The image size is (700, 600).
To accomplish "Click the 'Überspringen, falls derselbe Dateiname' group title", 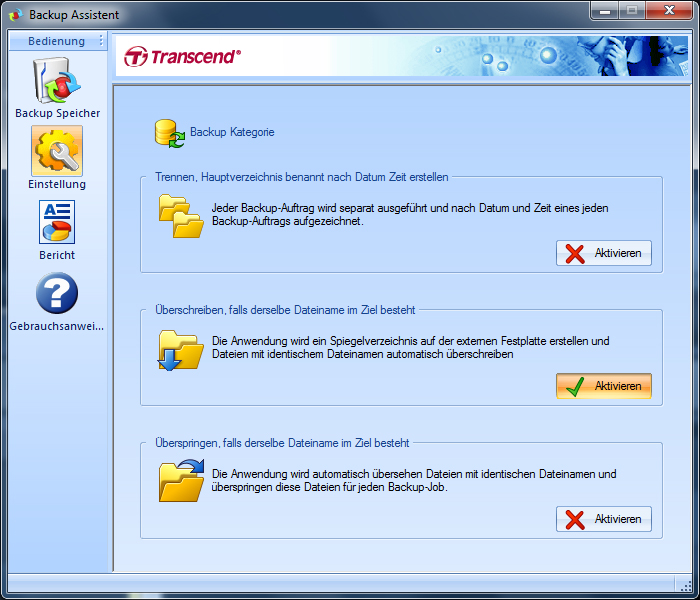I will pos(282,443).
